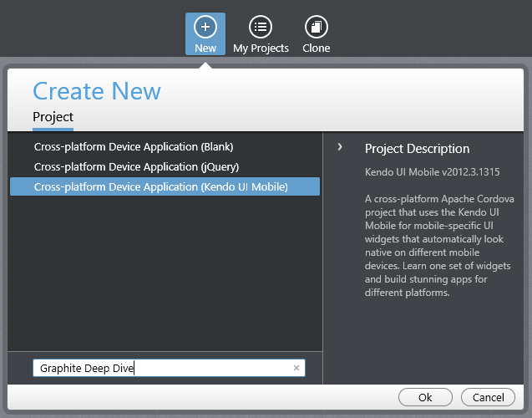Image resolution: width=532 pixels, height=418 pixels.
Task: Click the 'Clone' label text
Action: 317,48
